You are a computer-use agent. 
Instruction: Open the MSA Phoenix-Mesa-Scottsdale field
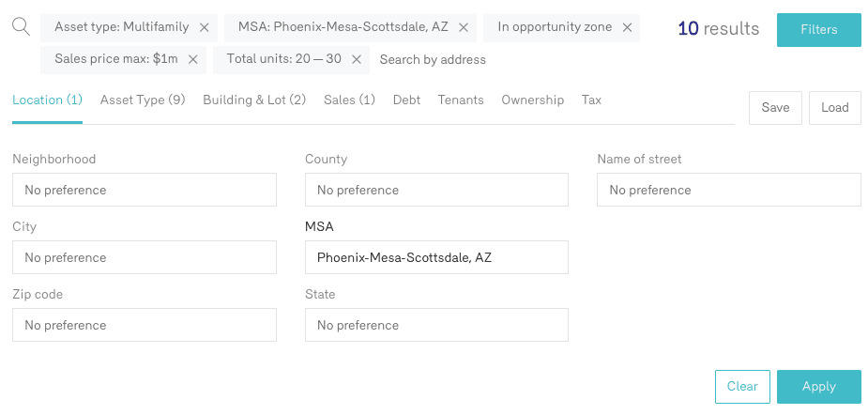point(436,257)
